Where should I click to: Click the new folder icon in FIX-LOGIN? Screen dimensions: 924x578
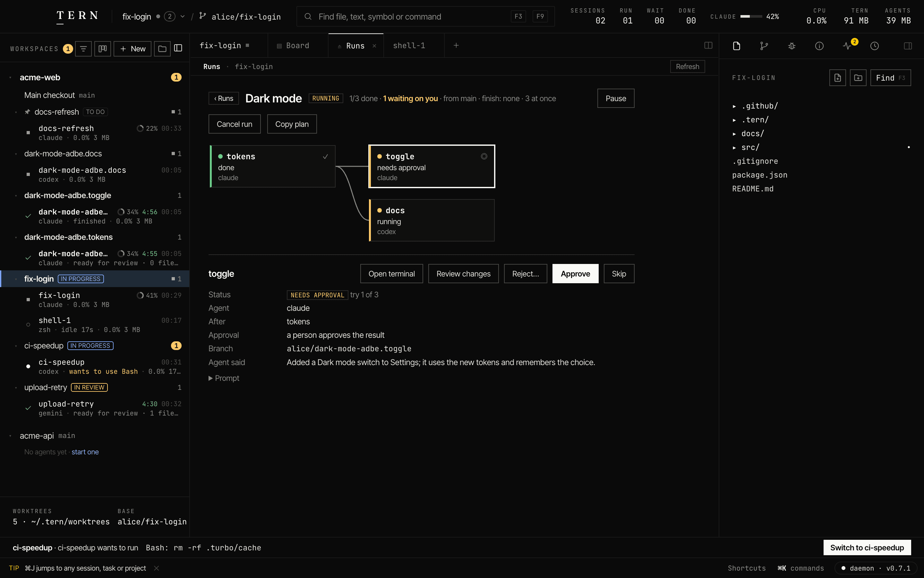pos(858,78)
